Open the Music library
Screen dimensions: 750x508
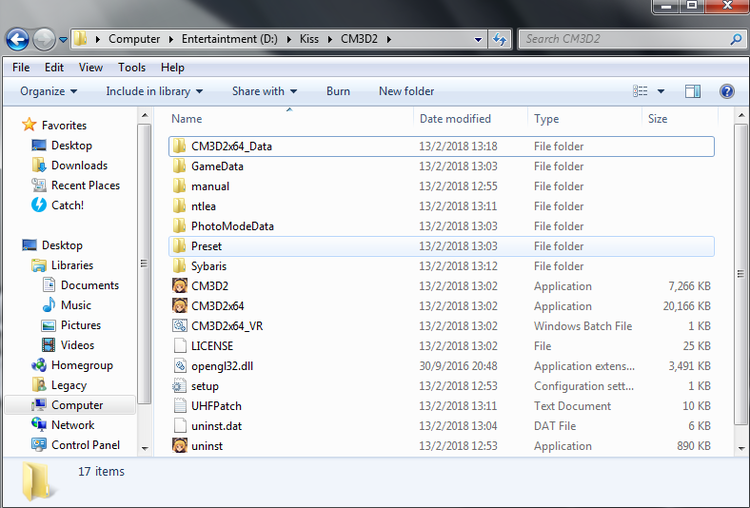click(76, 305)
